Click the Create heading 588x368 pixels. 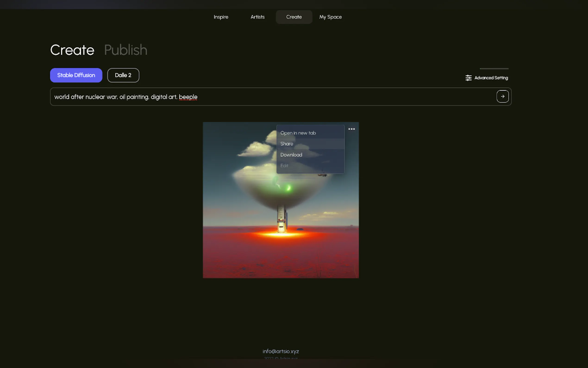pyautogui.click(x=72, y=50)
